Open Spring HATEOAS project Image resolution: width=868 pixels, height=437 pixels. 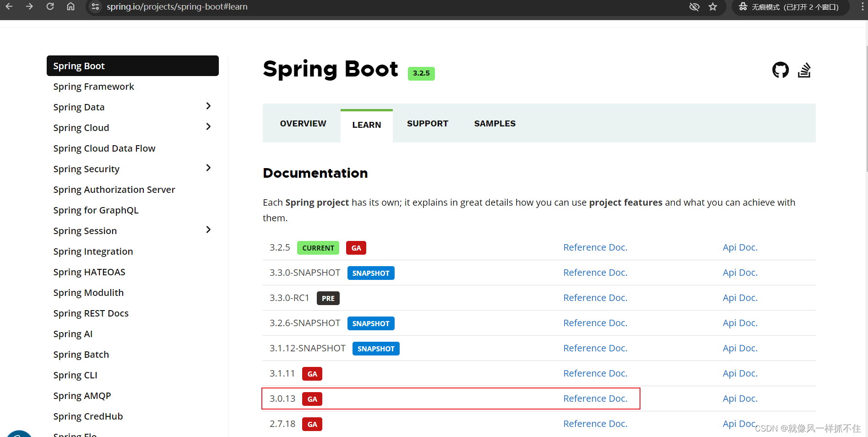click(89, 272)
